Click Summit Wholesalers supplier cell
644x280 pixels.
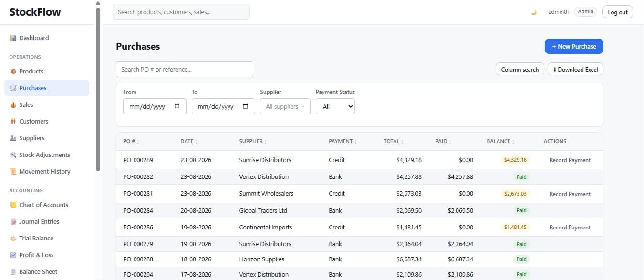coord(266,194)
